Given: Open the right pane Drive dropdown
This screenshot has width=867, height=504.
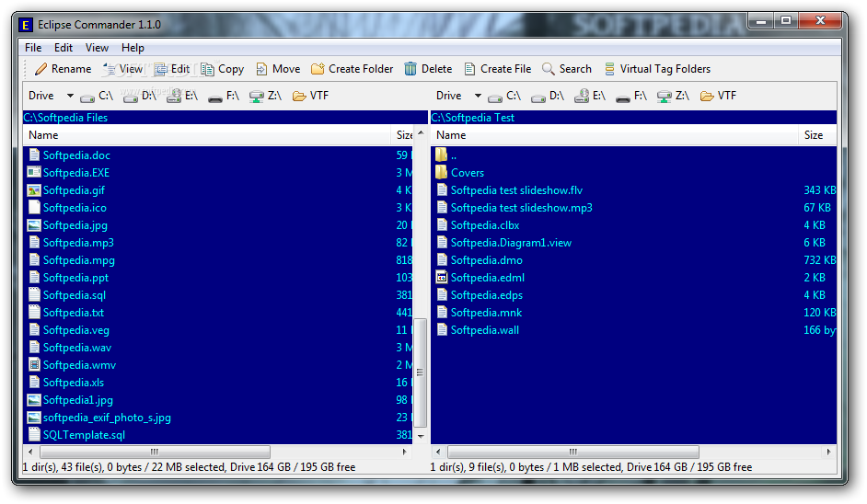Looking at the screenshot, I should coord(477,96).
